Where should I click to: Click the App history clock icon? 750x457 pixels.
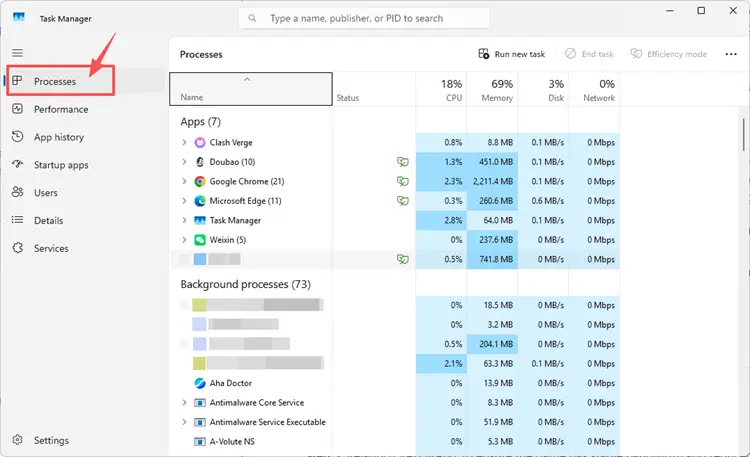[x=17, y=136]
